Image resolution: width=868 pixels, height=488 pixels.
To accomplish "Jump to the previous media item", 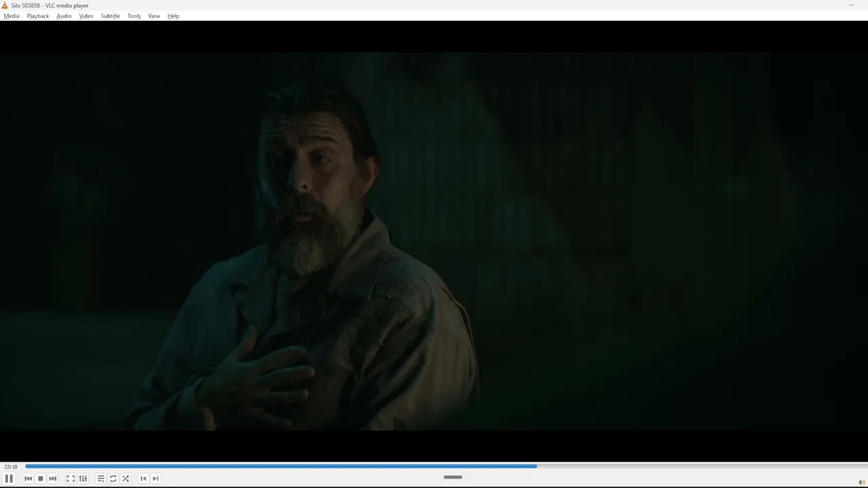I will click(x=28, y=479).
